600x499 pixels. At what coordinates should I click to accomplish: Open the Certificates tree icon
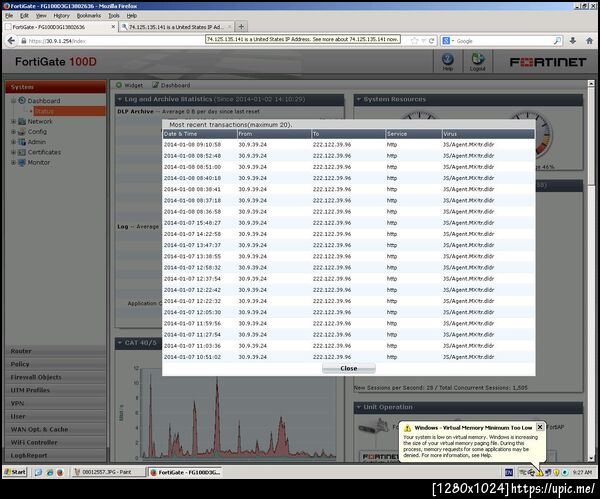pos(22,152)
